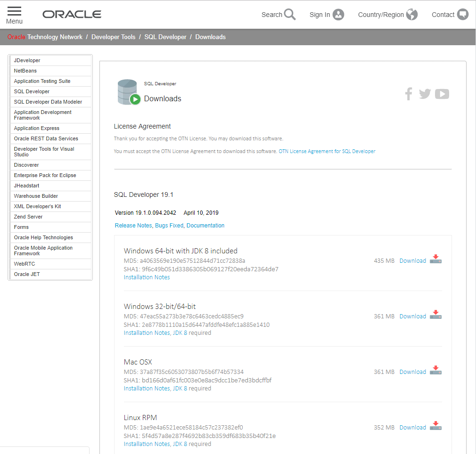Open the Twitter bird icon
Image resolution: width=476 pixels, height=454 pixels.
pos(425,94)
